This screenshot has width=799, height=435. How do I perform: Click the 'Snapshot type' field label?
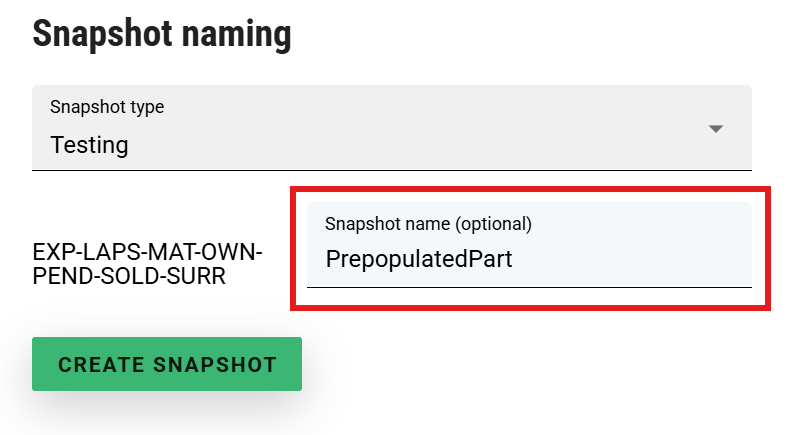(107, 107)
